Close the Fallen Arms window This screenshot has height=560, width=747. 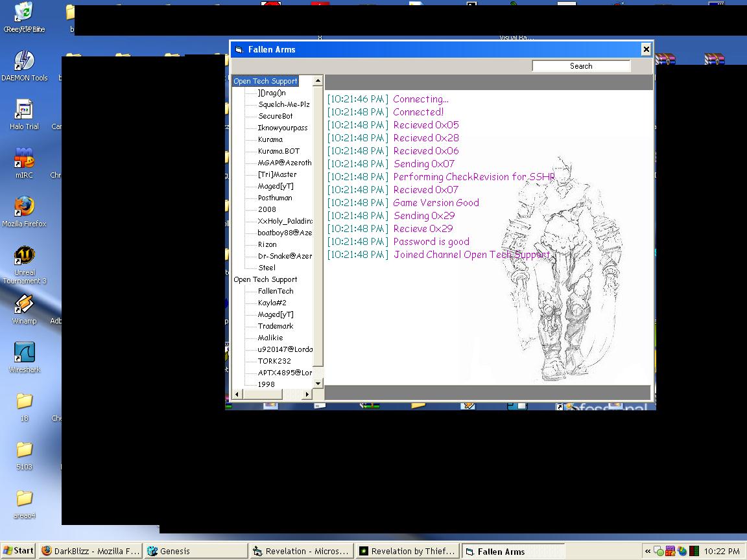click(646, 49)
